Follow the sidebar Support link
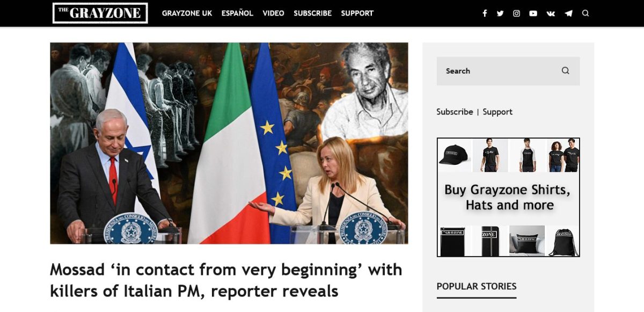This screenshot has height=312, width=644. 497,112
